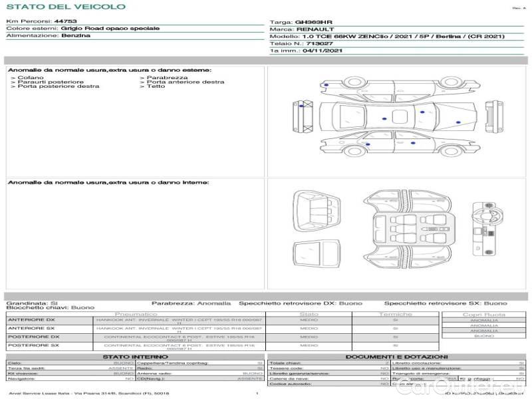Viewport: 532px width, 399px height.
Task: Click the Parabrezza anomaly list entry
Action: [166, 78]
